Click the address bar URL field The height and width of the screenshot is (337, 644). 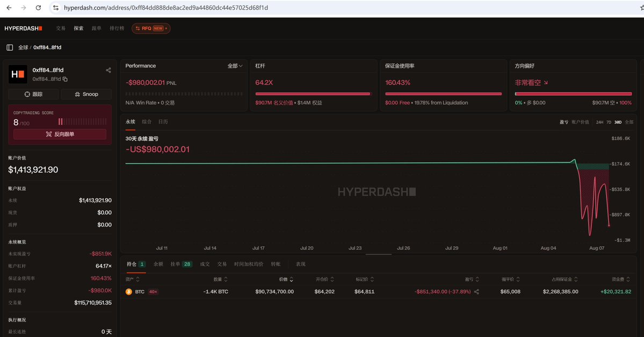pyautogui.click(x=166, y=8)
